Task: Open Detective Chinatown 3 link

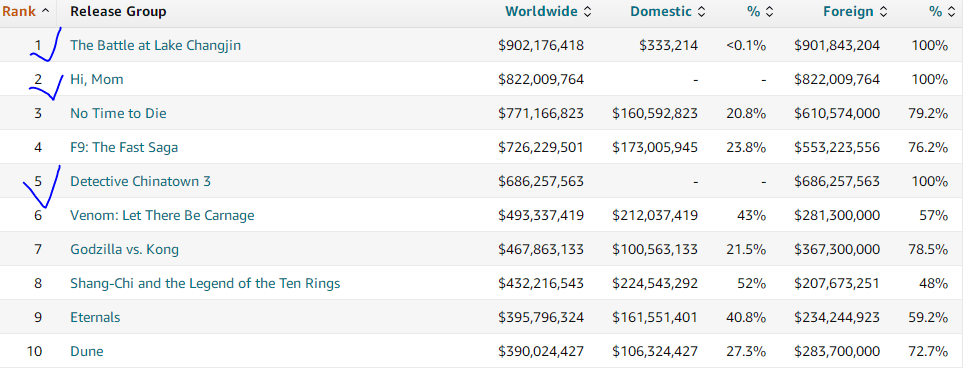Action: tap(141, 181)
